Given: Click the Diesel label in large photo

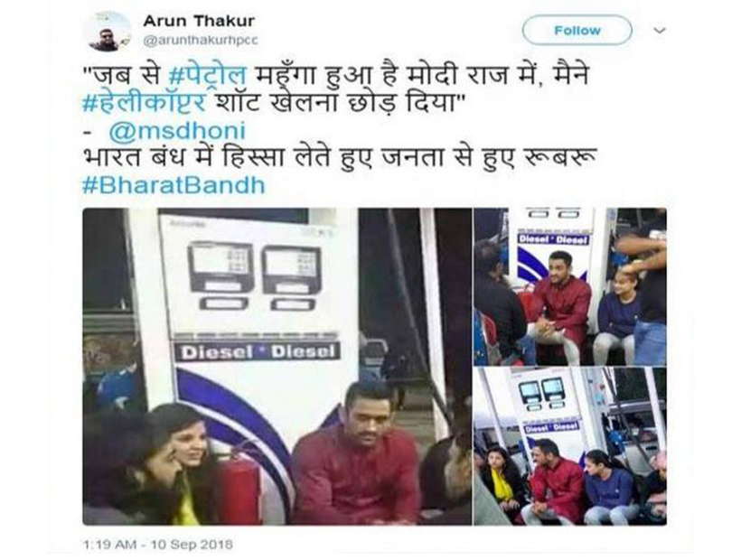Looking at the screenshot, I should click(258, 351).
